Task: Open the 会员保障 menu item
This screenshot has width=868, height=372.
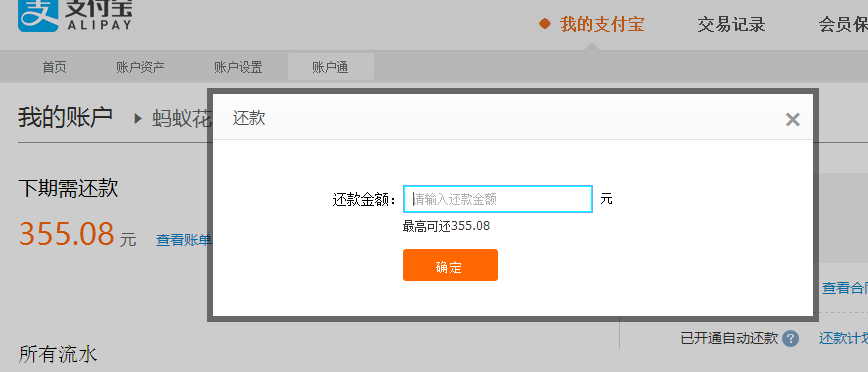Action: pyautogui.click(x=843, y=24)
